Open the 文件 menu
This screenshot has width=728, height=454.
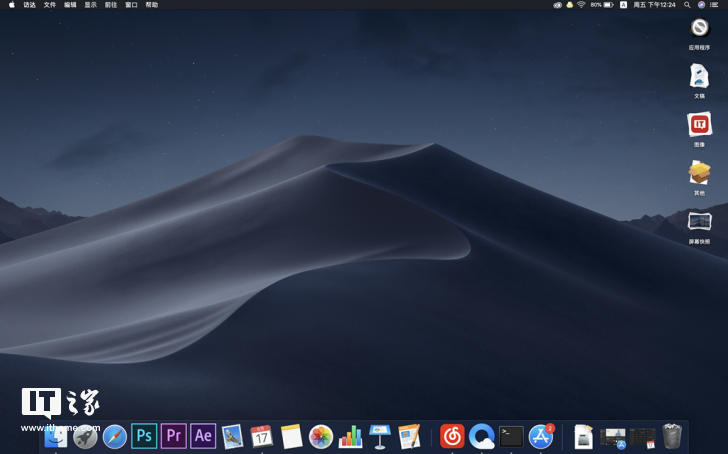tap(50, 5)
